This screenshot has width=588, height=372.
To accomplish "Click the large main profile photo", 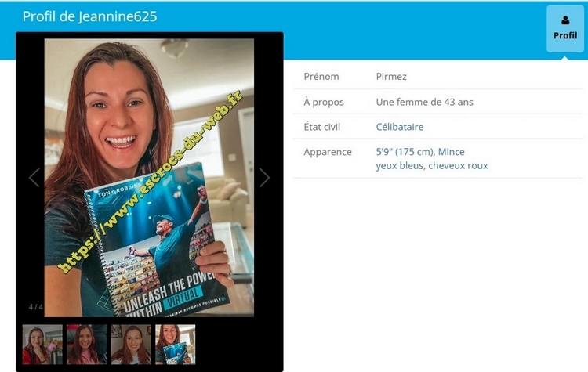I will point(149,178).
